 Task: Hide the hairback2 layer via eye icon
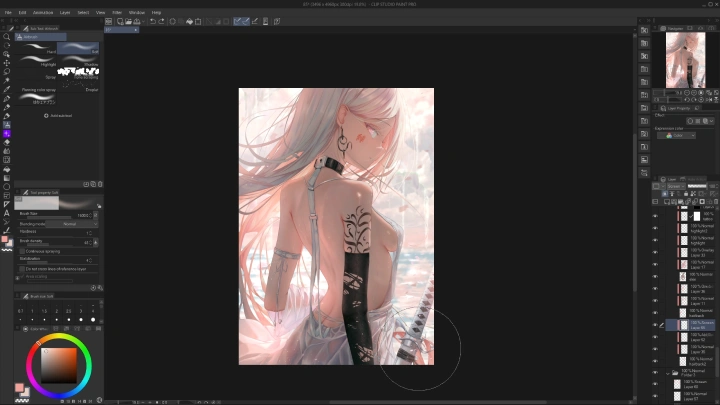click(x=655, y=361)
